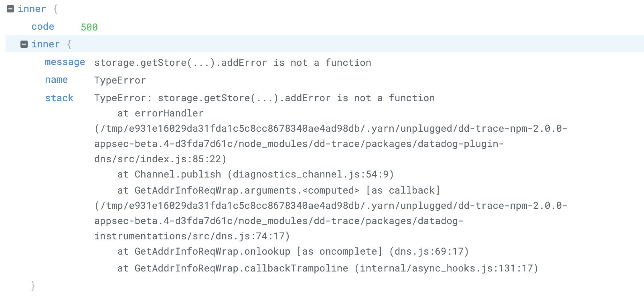Click the message key label
The height and width of the screenshot is (298, 644).
click(65, 62)
